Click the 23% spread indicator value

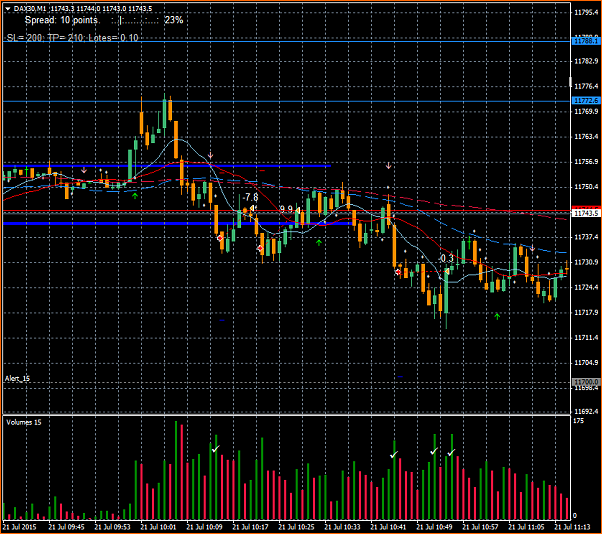pos(174,20)
